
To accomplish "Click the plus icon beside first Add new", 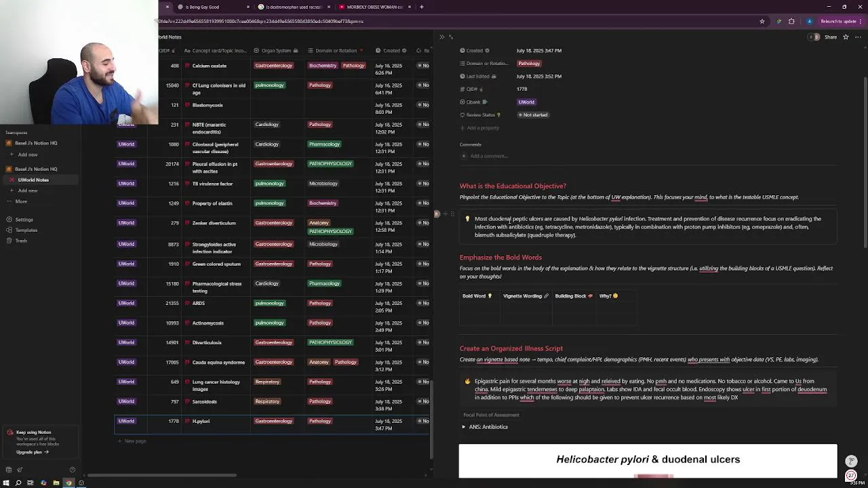I will click(x=12, y=155).
